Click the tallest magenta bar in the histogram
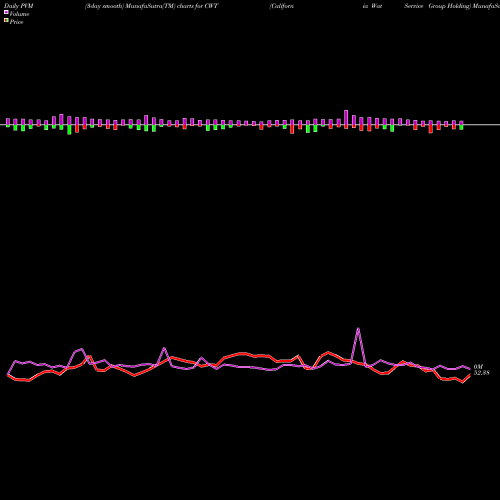Image resolution: width=500 pixels, height=500 pixels. tap(346, 117)
